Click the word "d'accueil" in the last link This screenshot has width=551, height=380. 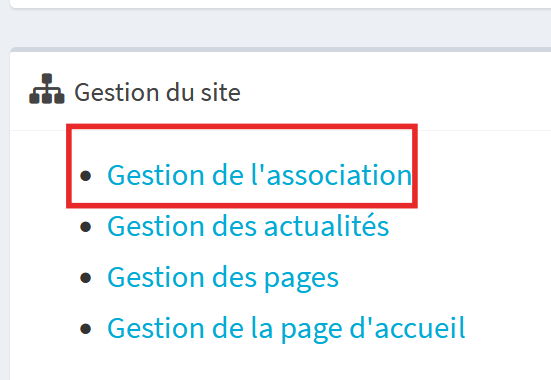click(408, 328)
